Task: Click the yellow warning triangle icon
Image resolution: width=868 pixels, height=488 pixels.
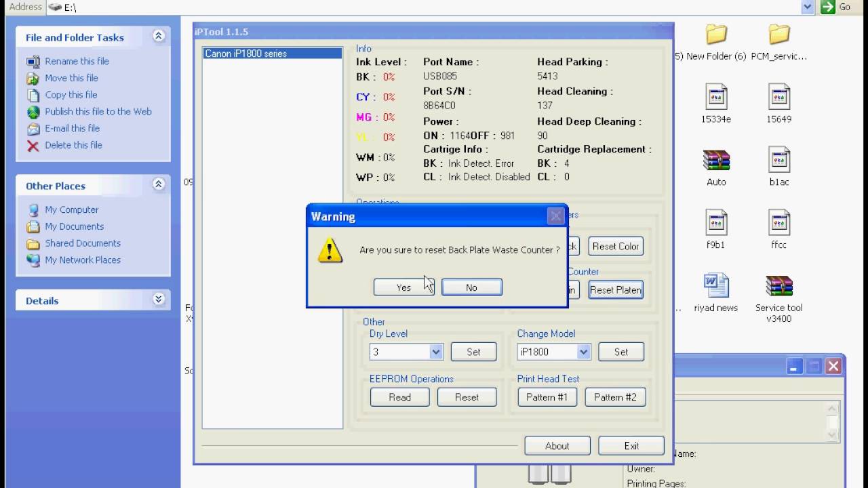Action: (330, 250)
